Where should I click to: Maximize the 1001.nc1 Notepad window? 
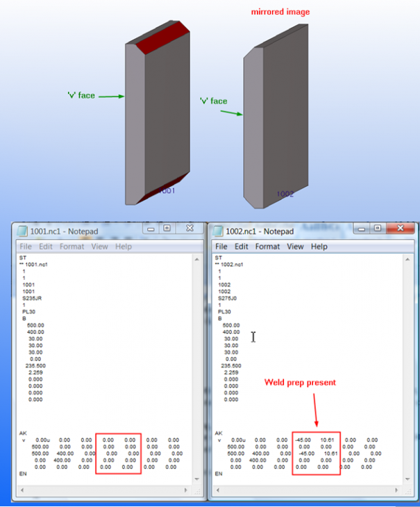(x=167, y=228)
